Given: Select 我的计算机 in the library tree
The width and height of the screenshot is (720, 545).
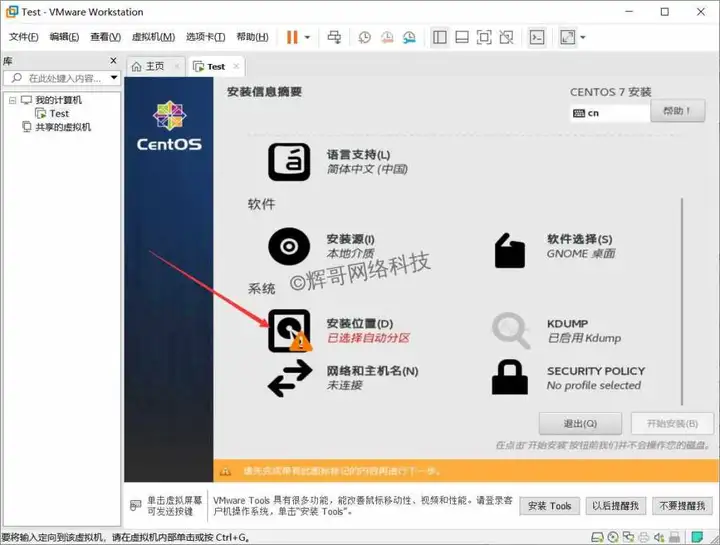Looking at the screenshot, I should [58, 100].
